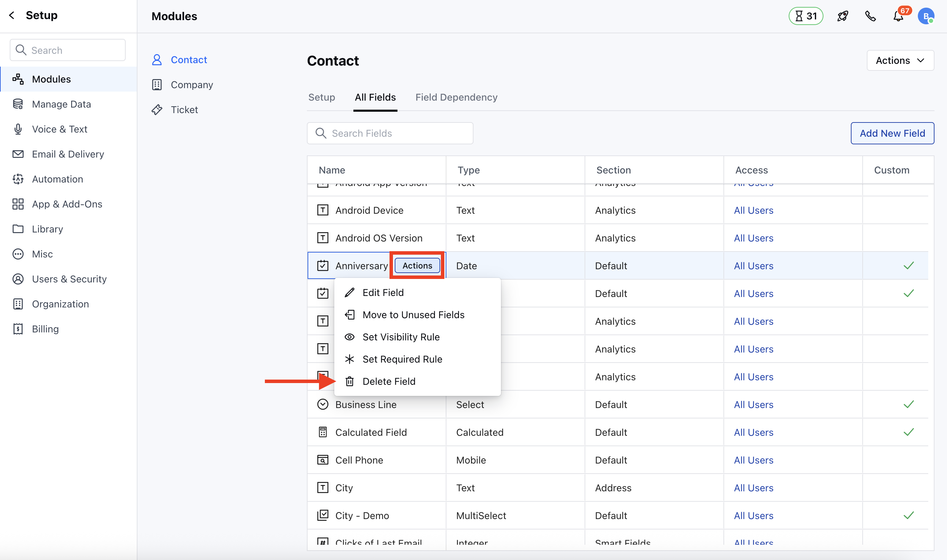
Task: Open the user profile avatar
Action: coord(925,16)
